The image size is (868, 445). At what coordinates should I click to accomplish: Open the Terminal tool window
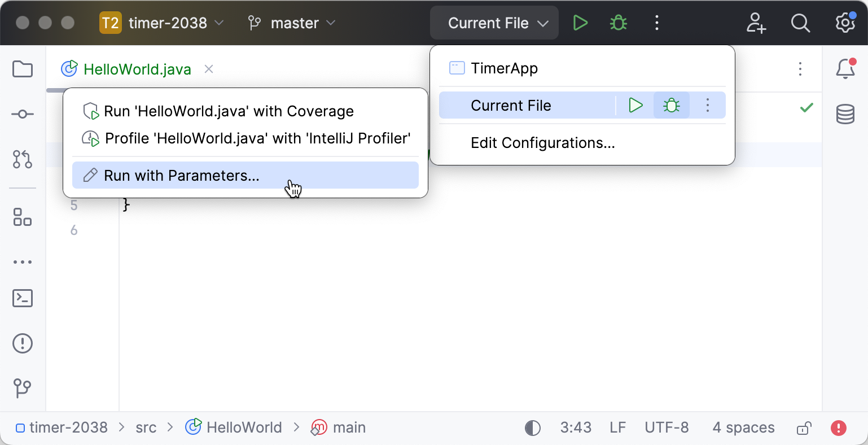(22, 298)
